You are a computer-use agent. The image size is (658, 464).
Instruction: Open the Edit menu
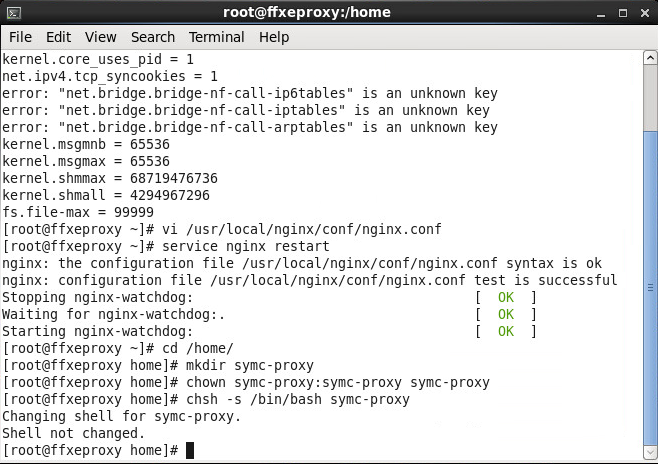[x=58, y=37]
